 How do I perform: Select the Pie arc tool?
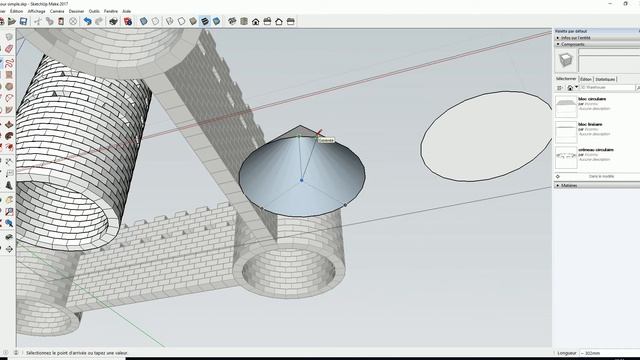(9, 110)
